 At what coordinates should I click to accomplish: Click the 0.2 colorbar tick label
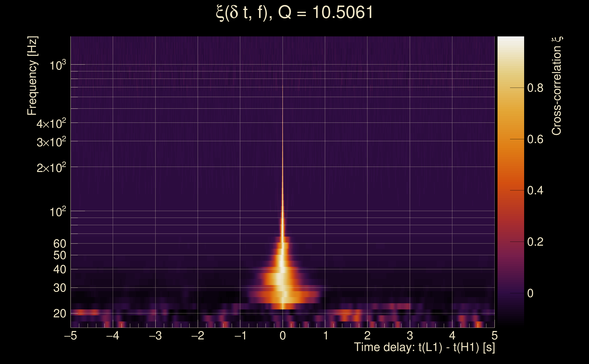pos(535,242)
